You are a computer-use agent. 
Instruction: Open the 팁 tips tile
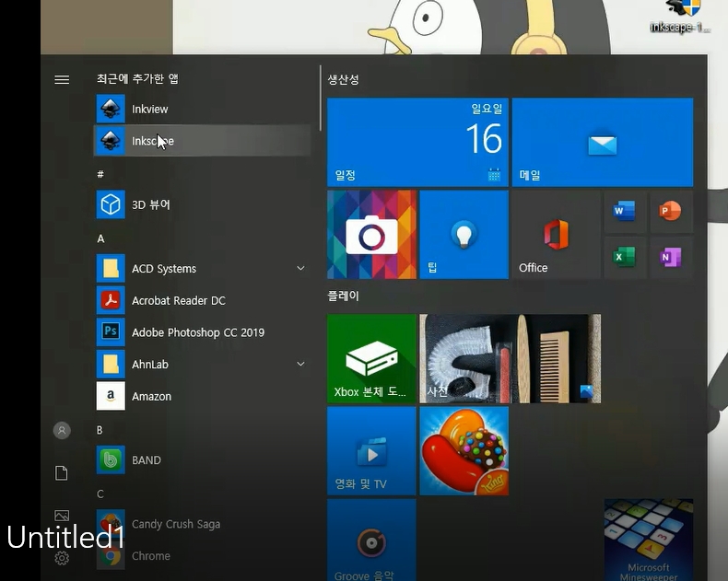464,235
